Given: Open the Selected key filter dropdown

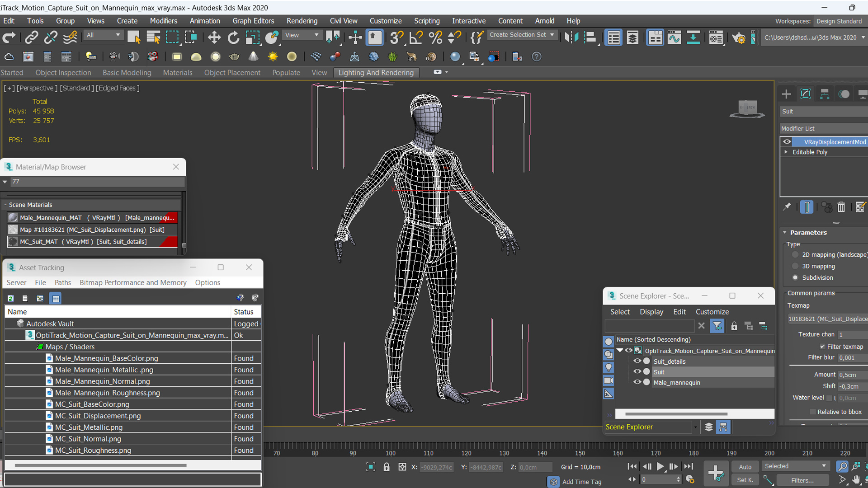Looking at the screenshot, I should [x=795, y=466].
